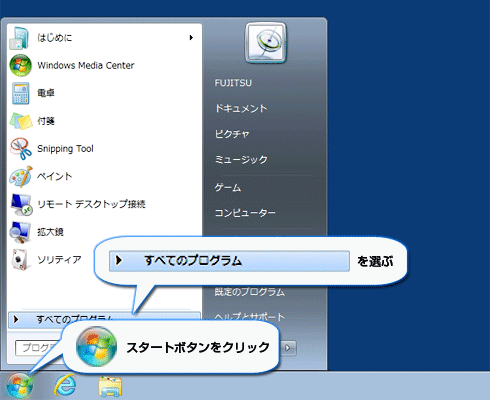
Task: Launch the 拡大鏡 magnifier icon
Action: tap(21, 232)
